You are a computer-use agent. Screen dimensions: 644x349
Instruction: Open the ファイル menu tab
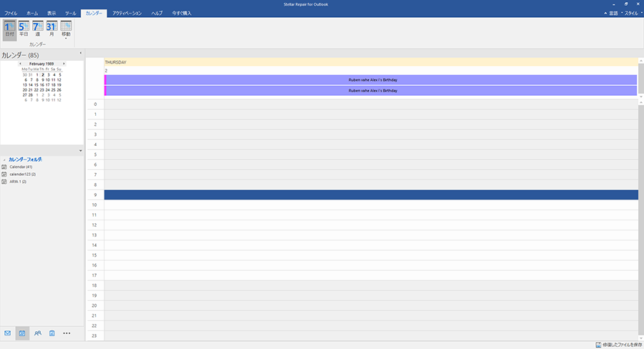coord(11,14)
